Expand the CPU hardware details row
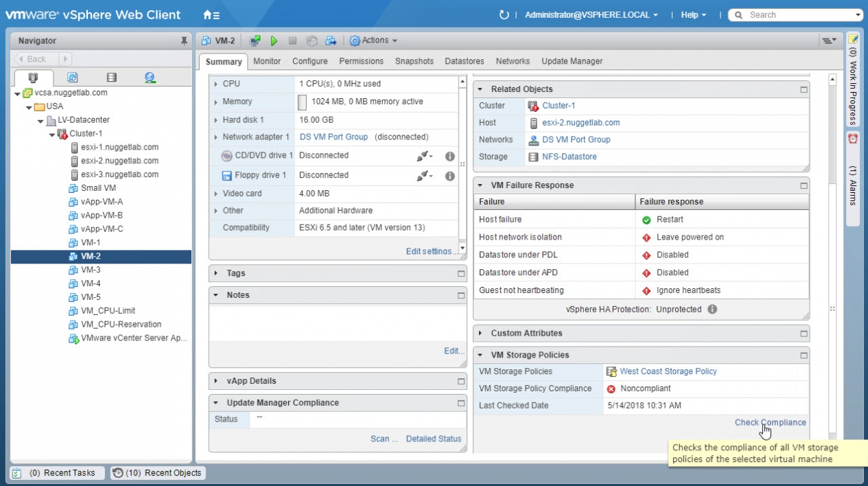The image size is (868, 486). (x=215, y=84)
